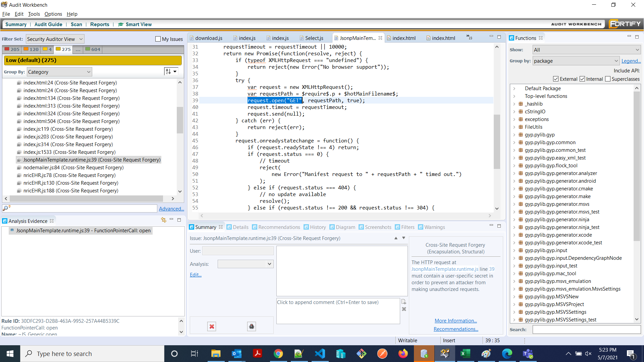Open the Group by package dropdown
The height and width of the screenshot is (362, 644).
(x=576, y=61)
